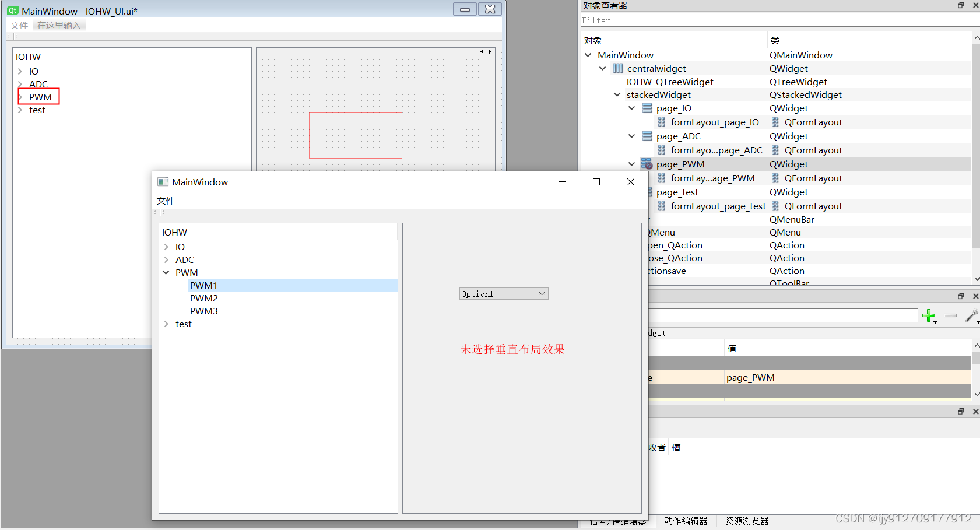Collapse the stackedWidget node
The height and width of the screenshot is (530, 980).
point(617,94)
